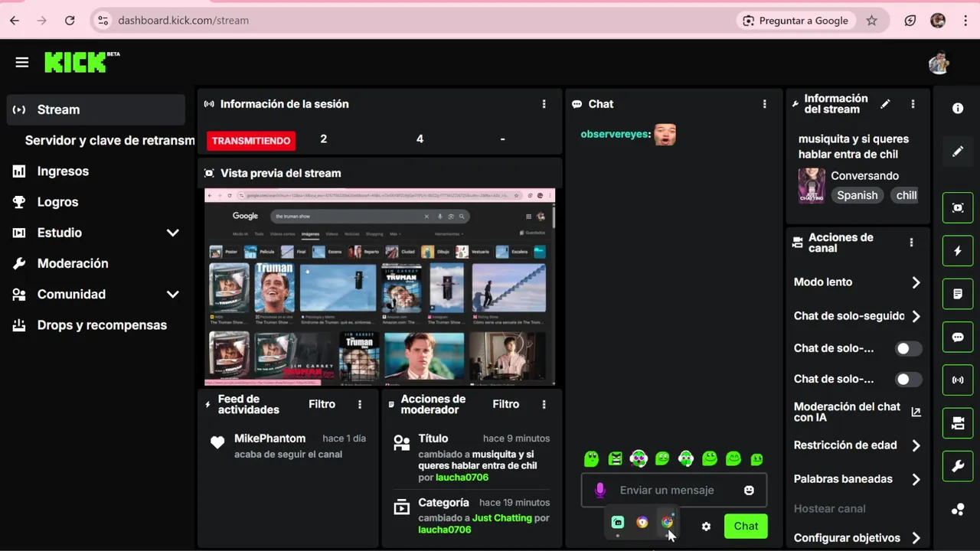The image size is (980, 551).
Task: Open the user avatar menu in the Kick header
Action: (x=939, y=63)
